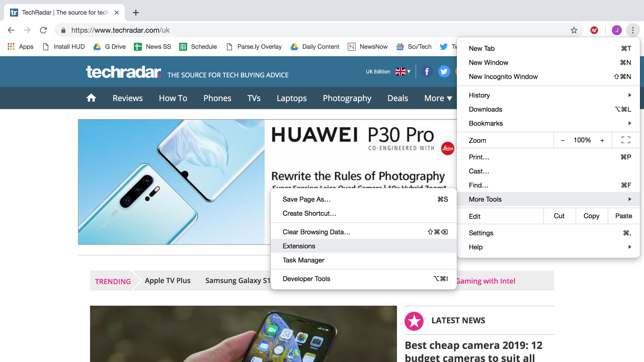Select Cast… from the menu
Image resolution: width=644 pixels, height=362 pixels.
[x=548, y=171]
